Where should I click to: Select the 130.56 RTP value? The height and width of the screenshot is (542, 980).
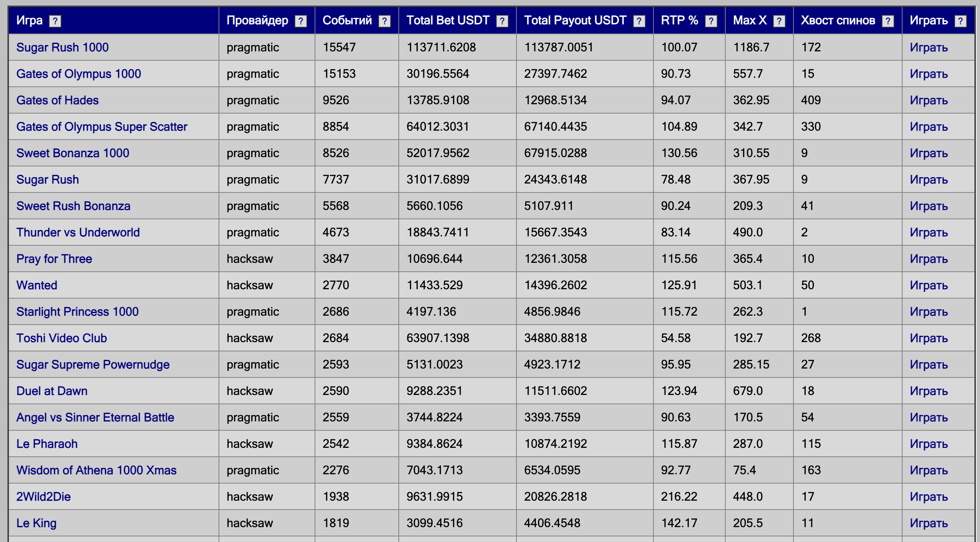pyautogui.click(x=679, y=153)
